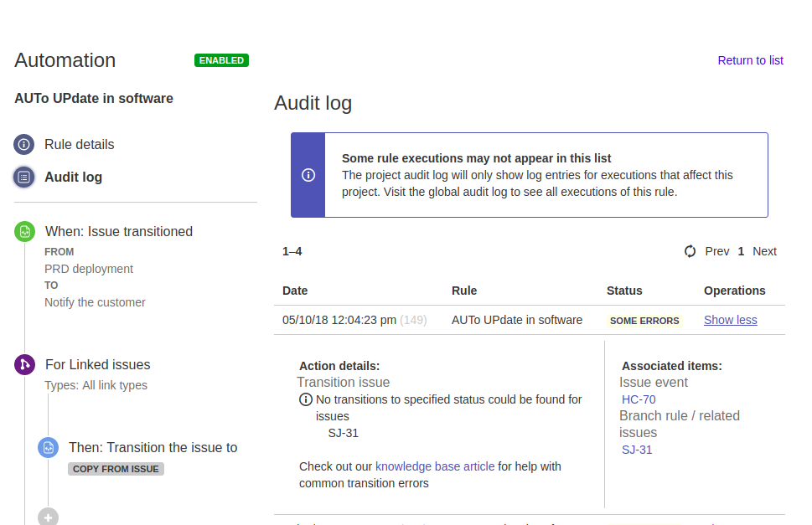Click the Associated items heading
Image resolution: width=812 pixels, height=525 pixels.
point(672,366)
